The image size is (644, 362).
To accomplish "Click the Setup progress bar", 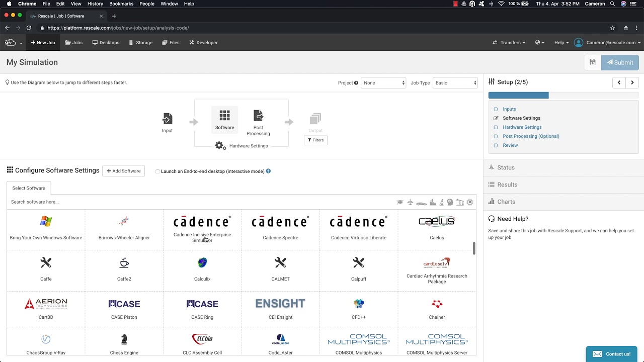I will [x=563, y=96].
